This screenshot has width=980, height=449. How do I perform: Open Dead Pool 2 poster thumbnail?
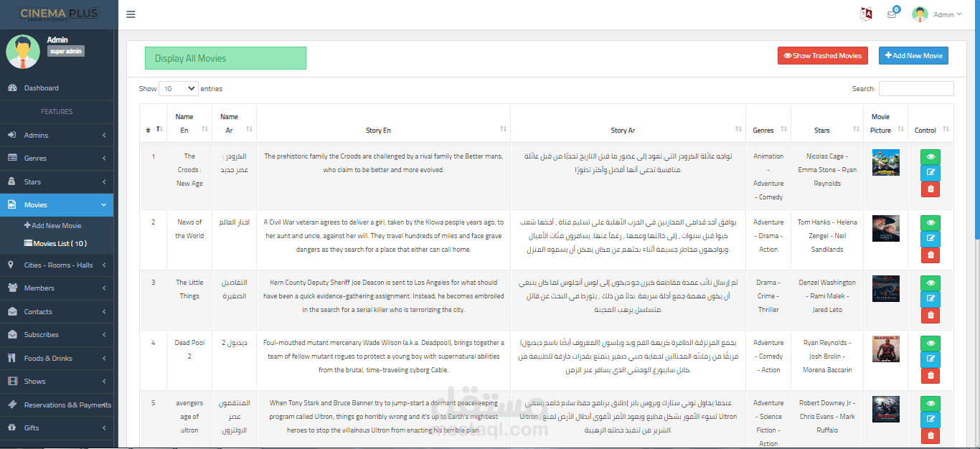[x=885, y=349]
